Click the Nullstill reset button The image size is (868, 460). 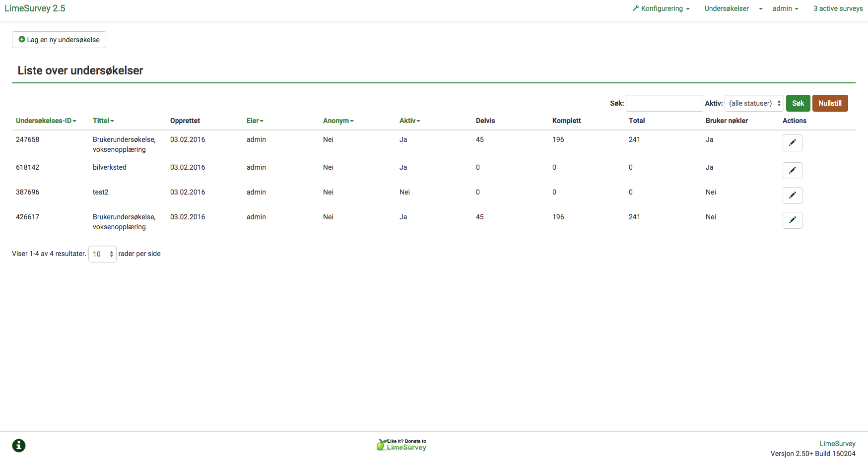830,103
